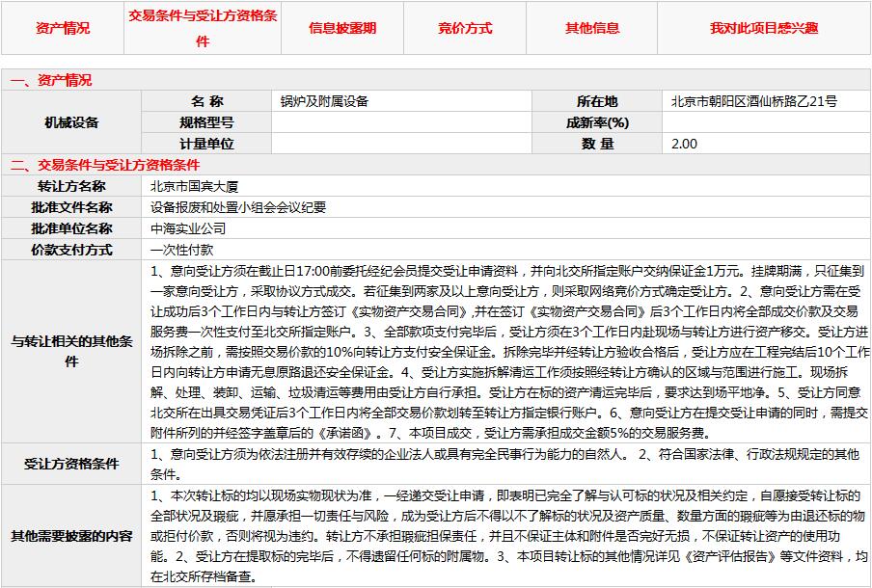Click the 受让方资格条件 row label

pos(71,464)
